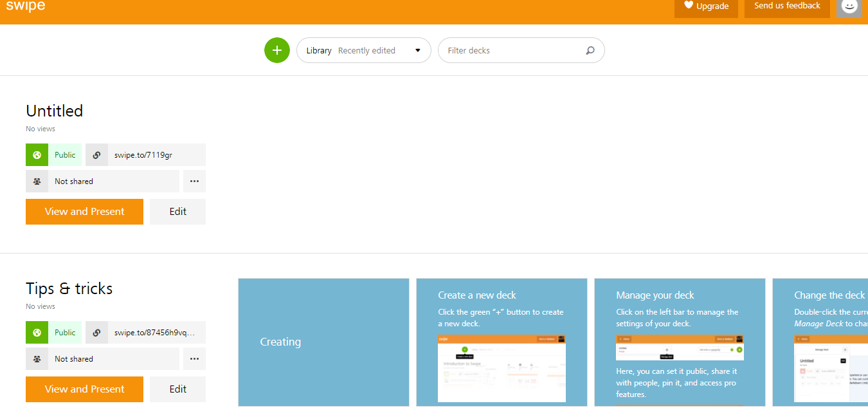Click Edit for Tips & tricks
Screen dimensions: 868x417
pyautogui.click(x=178, y=389)
